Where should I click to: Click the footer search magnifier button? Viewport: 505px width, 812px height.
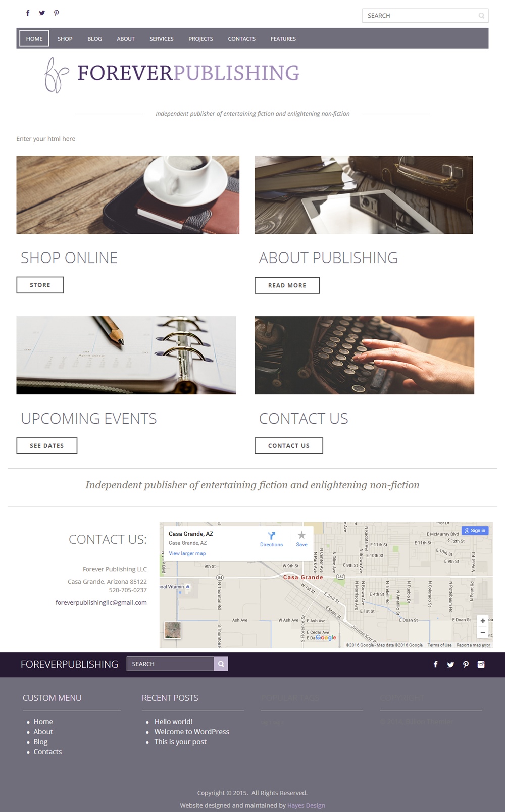click(221, 664)
